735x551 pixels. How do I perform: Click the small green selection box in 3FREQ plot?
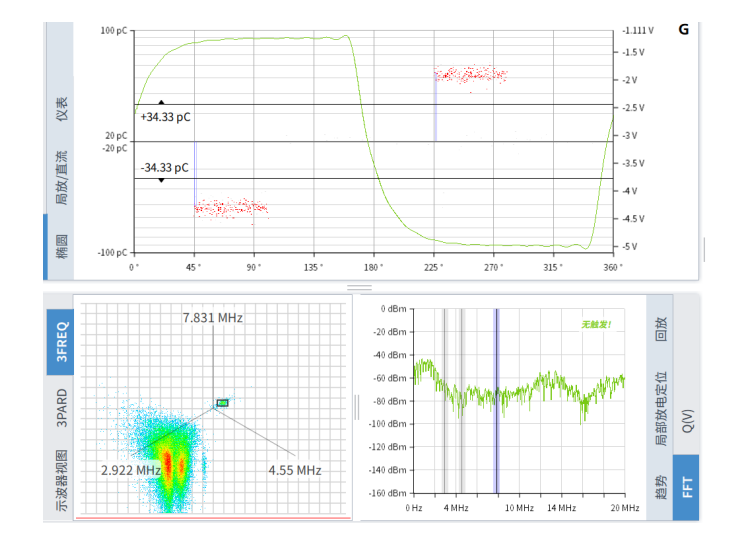tap(223, 402)
